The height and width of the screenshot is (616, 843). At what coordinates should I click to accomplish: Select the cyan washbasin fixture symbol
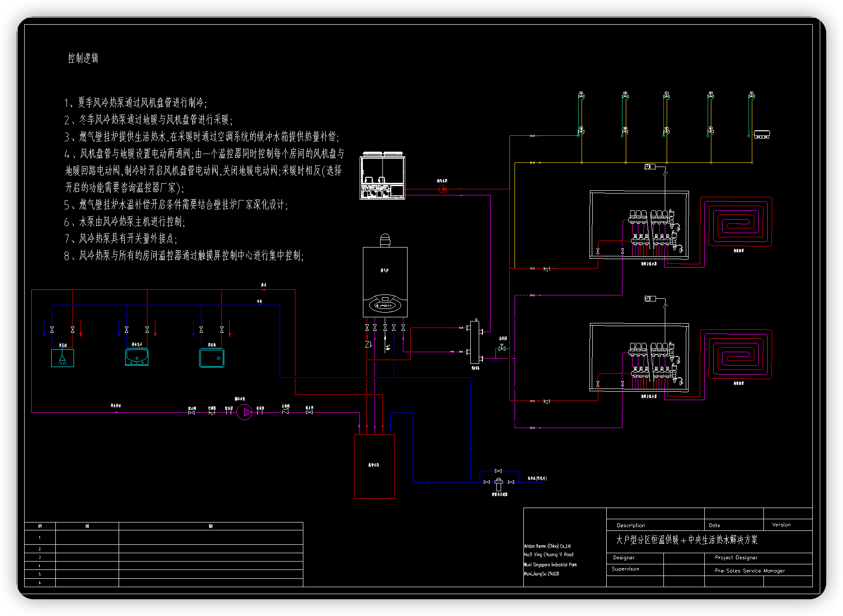click(137, 357)
